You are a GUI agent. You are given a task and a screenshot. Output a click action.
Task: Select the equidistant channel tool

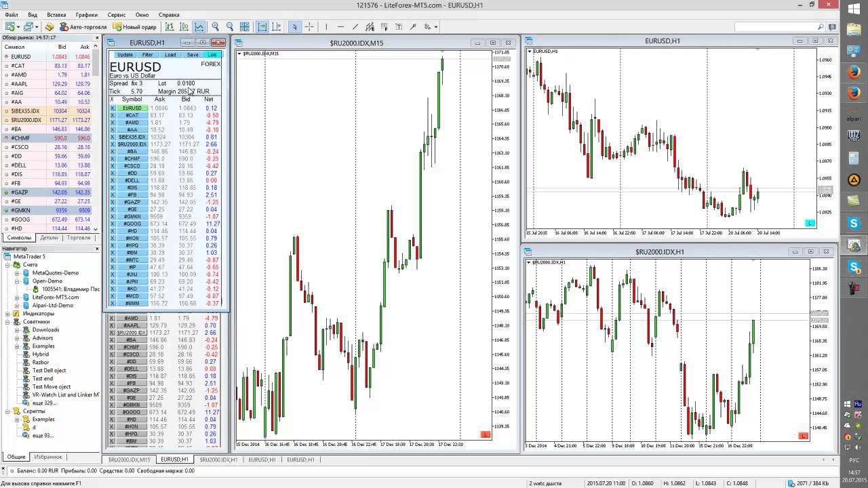(370, 26)
